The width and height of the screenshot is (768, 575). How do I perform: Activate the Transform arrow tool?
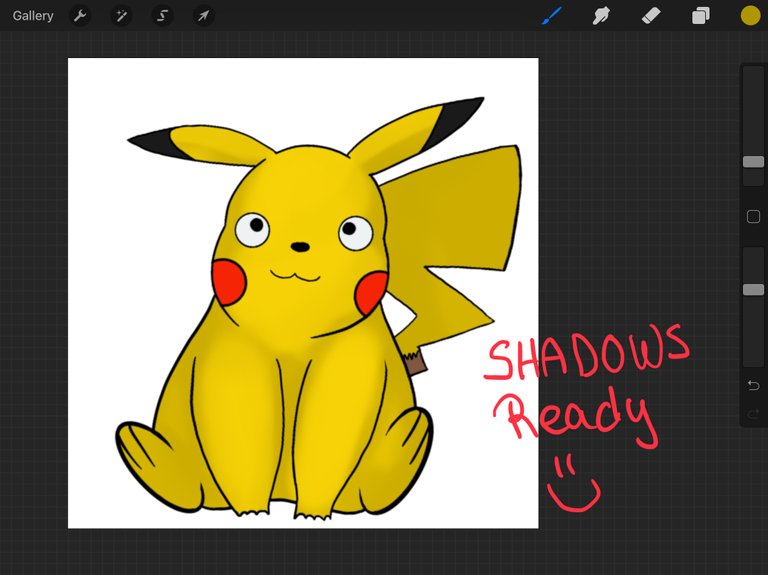203,16
